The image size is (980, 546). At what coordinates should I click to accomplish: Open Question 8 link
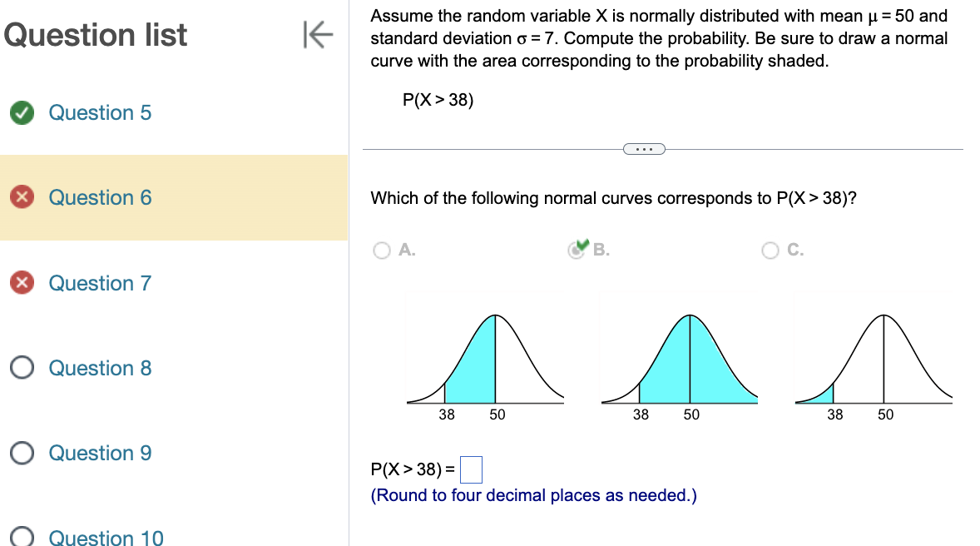point(100,368)
